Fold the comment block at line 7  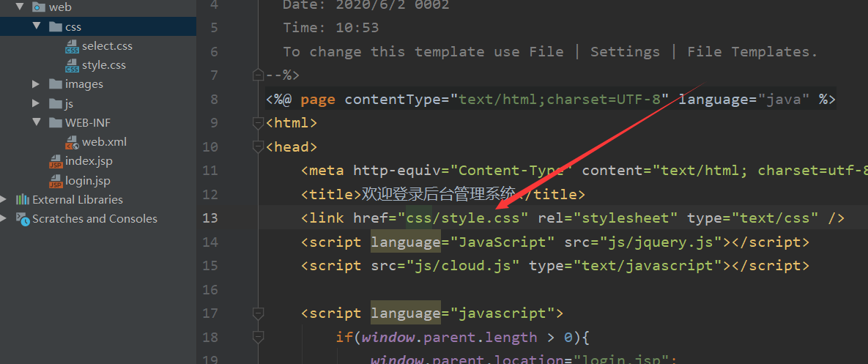(x=257, y=75)
